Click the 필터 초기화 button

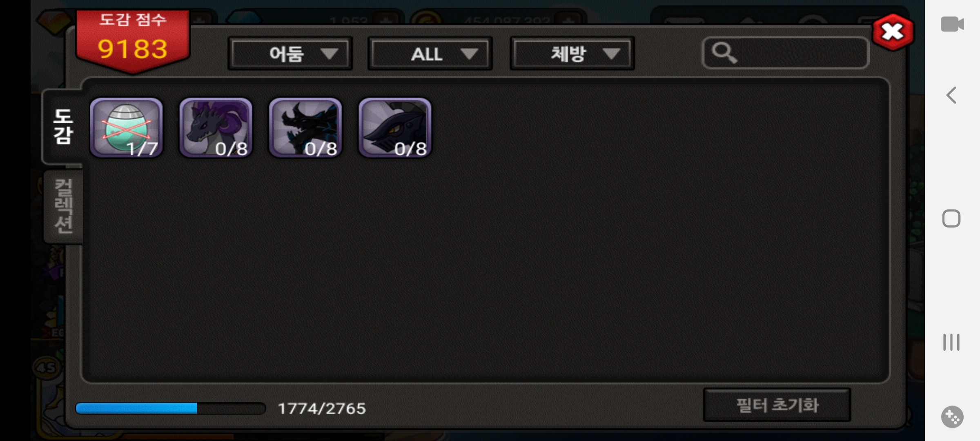tap(777, 405)
